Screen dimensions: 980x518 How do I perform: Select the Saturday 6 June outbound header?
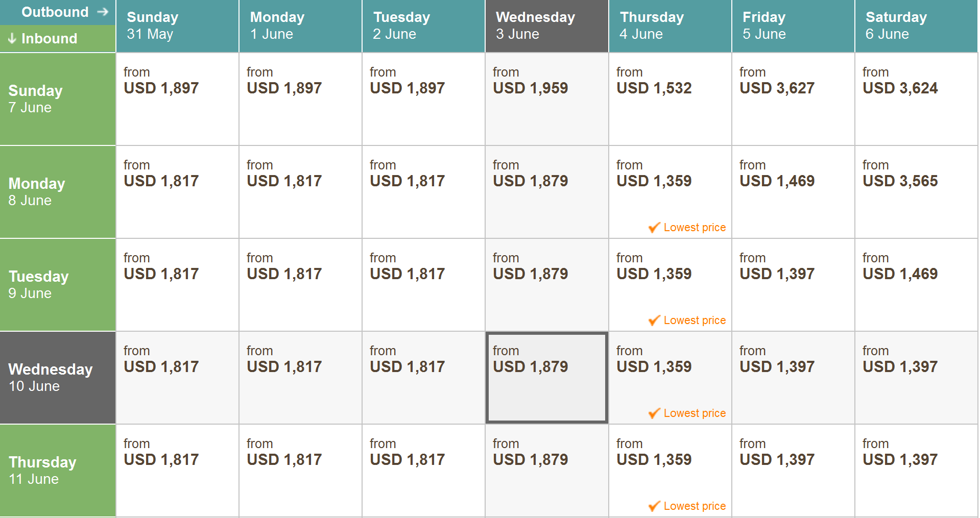[916, 26]
